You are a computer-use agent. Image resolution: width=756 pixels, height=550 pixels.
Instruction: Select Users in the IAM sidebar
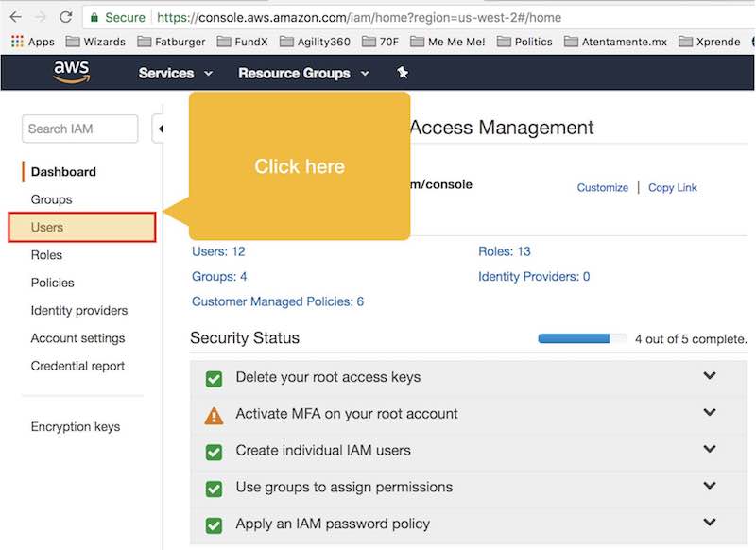click(x=82, y=227)
